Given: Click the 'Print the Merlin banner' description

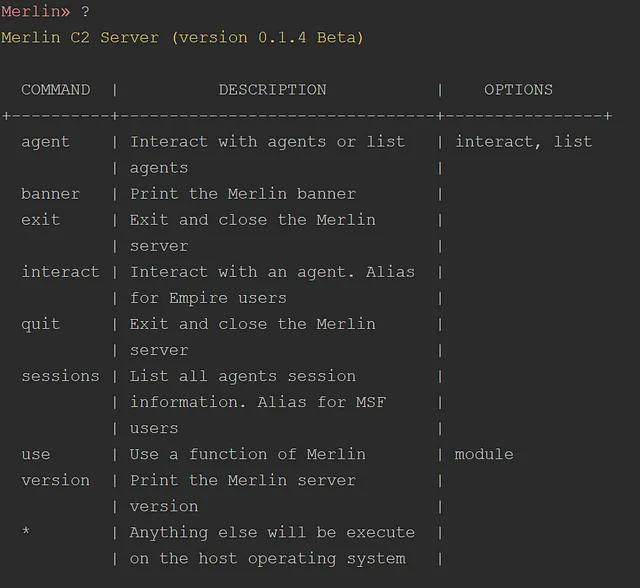Looking at the screenshot, I should 242,193.
